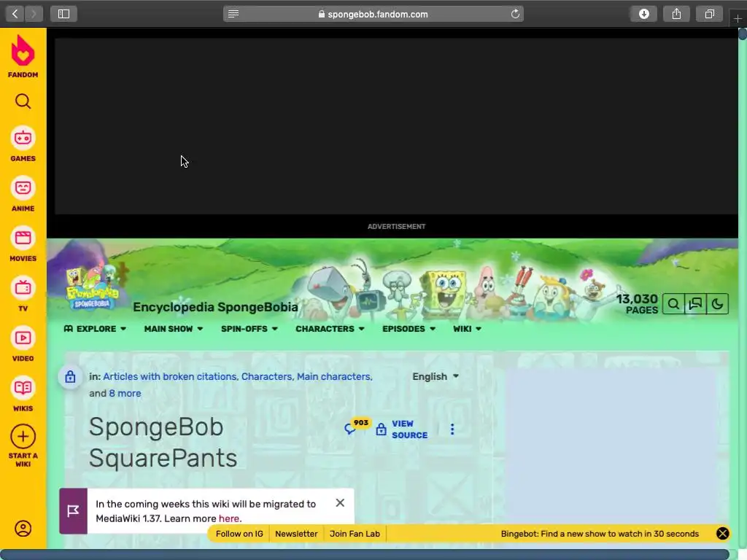Click the '13,030 PAGES' counter text
The image size is (747, 560).
pos(638,304)
